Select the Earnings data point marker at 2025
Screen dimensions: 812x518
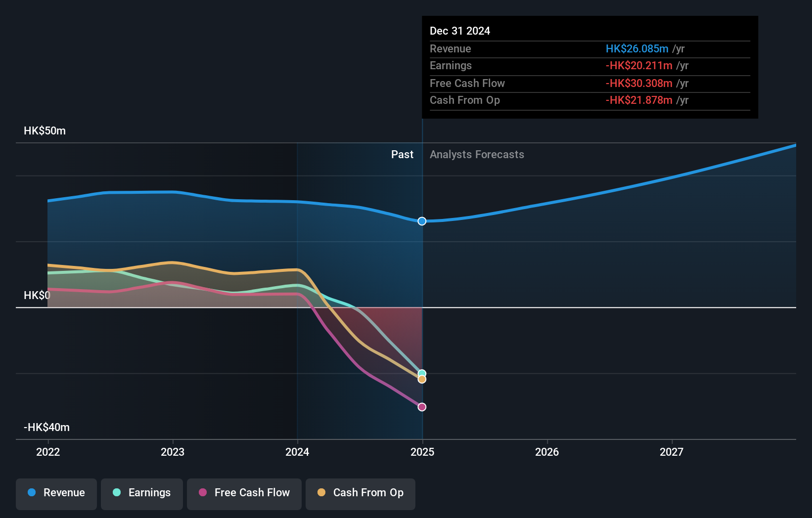[422, 374]
